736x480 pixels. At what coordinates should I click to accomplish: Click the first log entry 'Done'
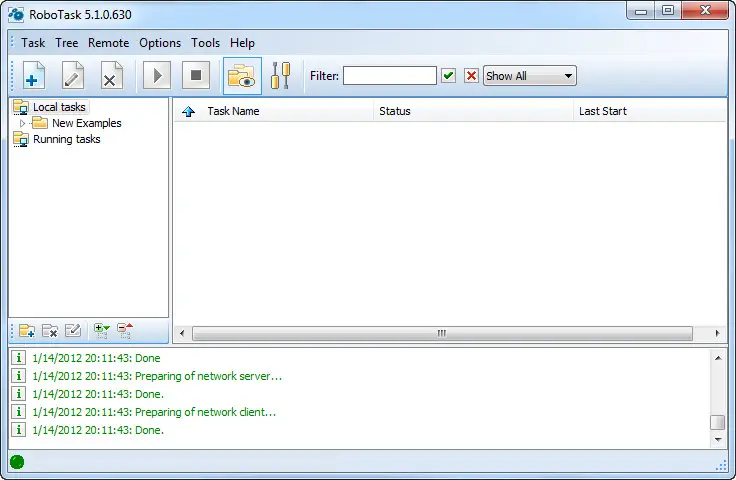point(96,358)
